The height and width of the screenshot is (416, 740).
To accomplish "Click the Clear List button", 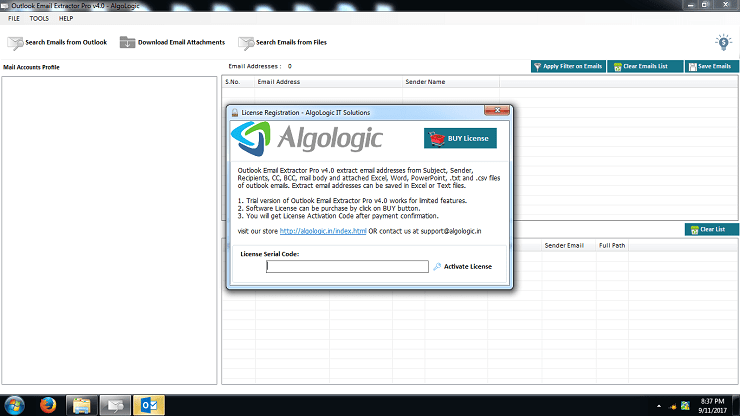I will (711, 229).
